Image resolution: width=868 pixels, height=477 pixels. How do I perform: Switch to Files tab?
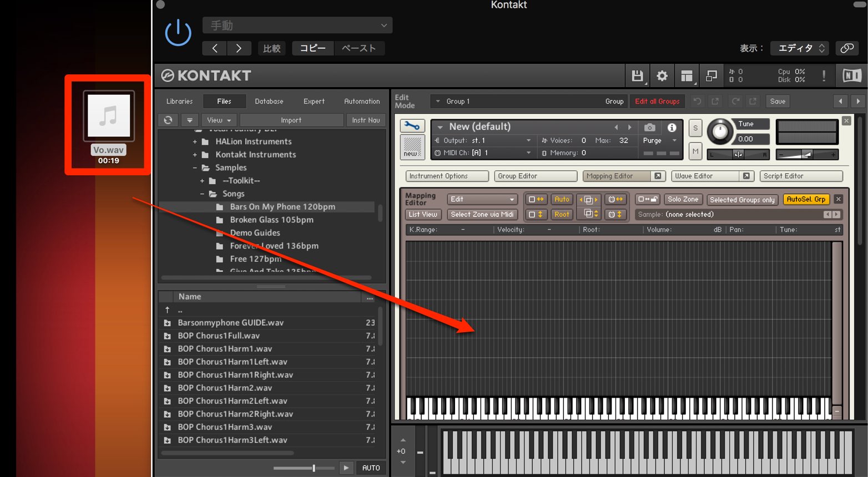(224, 101)
